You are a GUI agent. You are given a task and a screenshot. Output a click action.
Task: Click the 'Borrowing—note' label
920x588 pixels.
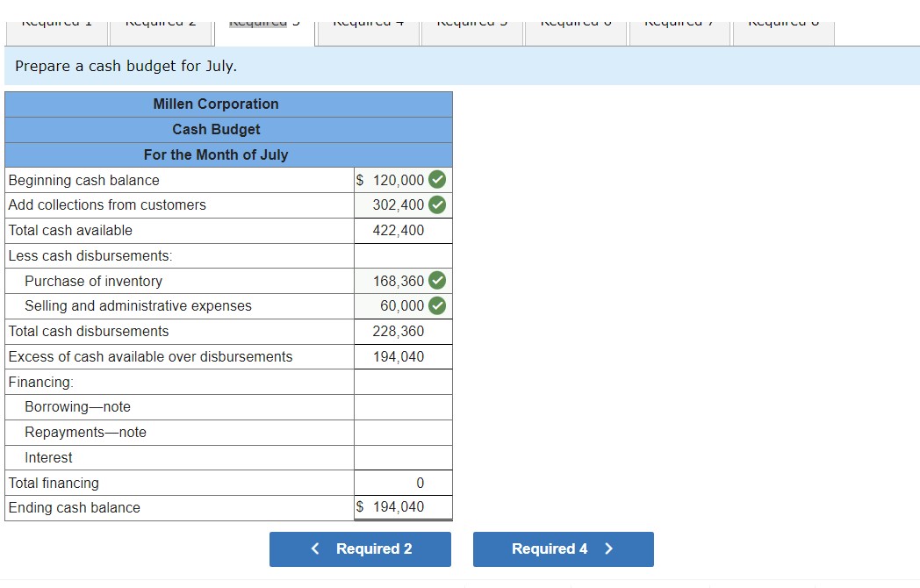[x=77, y=406]
